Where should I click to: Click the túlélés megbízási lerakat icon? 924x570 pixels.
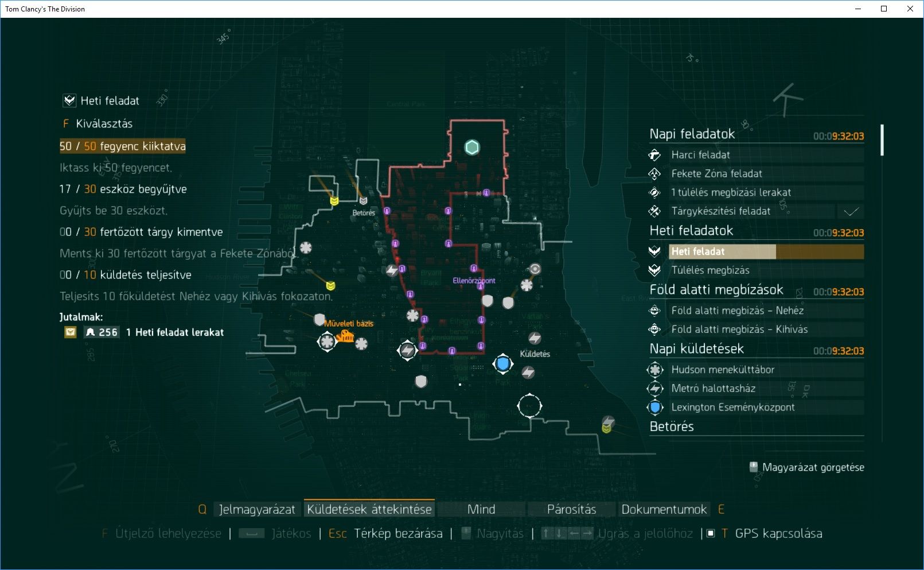coord(654,192)
